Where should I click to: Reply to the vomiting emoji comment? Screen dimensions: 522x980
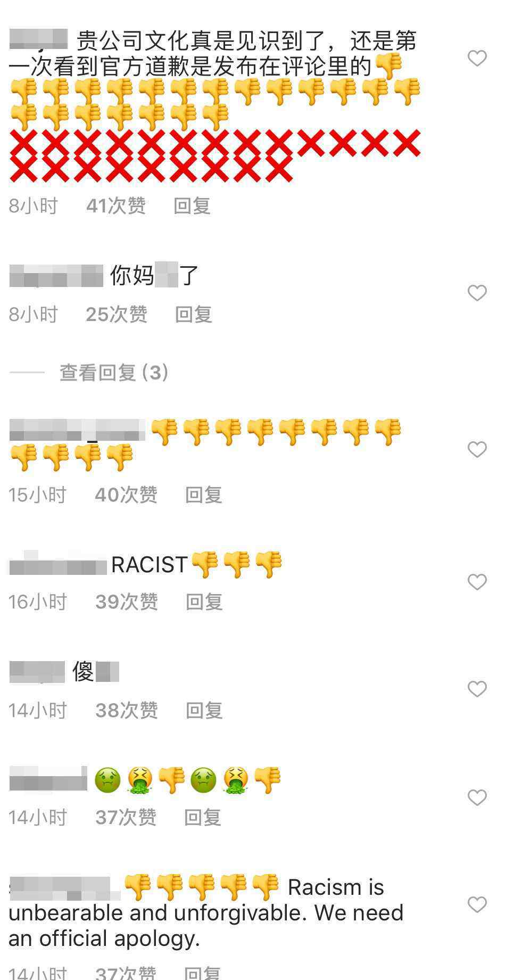tap(202, 818)
